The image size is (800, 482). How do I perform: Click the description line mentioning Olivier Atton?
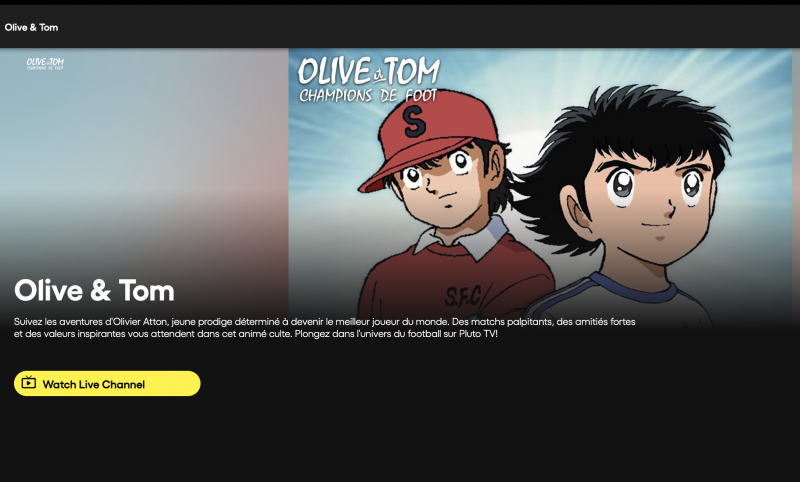[324, 322]
